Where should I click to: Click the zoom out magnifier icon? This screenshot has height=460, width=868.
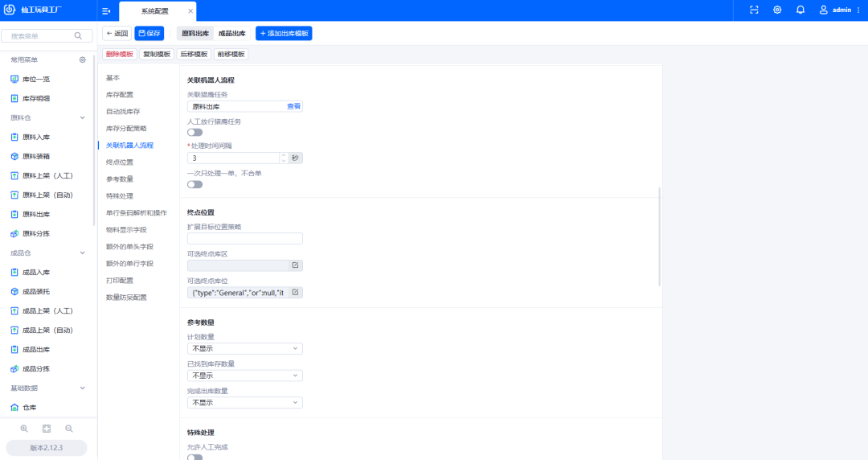click(x=69, y=429)
